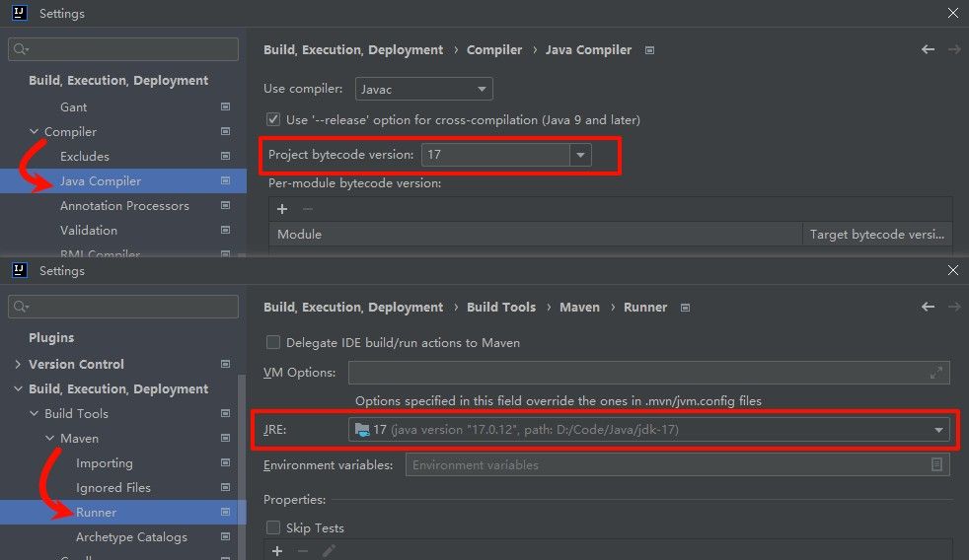Viewport: 969px width, 560px height.
Task: Click project-level icon beside Annotation Processors
Action: tap(226, 206)
